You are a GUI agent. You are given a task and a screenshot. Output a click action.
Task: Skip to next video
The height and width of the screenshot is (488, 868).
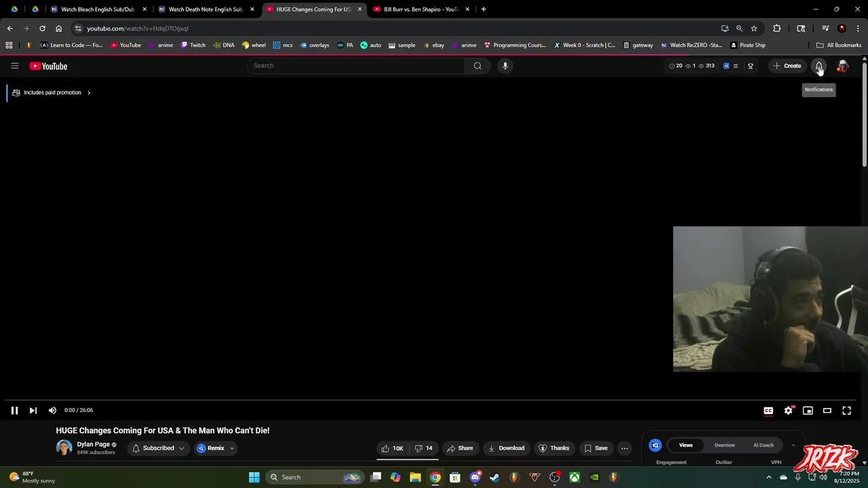33,410
